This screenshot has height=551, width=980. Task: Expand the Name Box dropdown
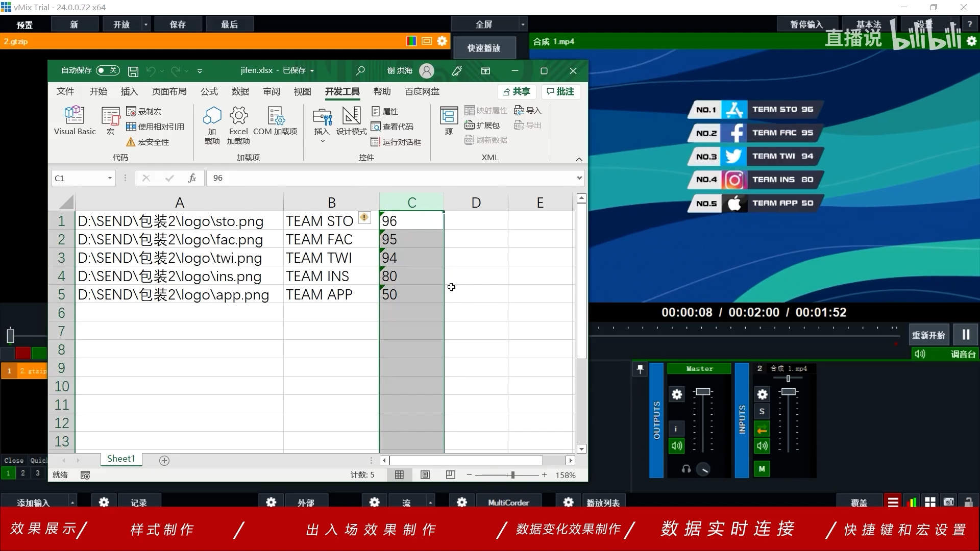point(110,178)
